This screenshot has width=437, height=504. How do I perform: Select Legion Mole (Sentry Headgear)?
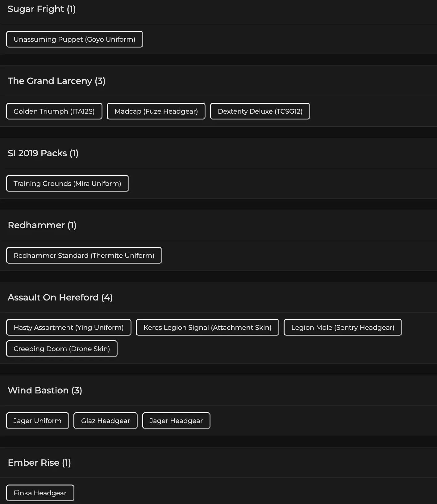343,327
